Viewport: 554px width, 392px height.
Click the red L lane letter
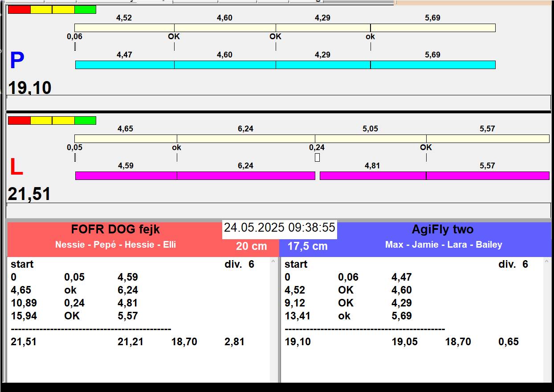16,167
